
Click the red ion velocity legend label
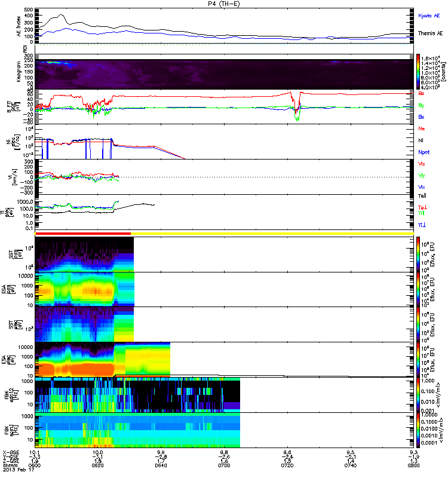point(422,164)
